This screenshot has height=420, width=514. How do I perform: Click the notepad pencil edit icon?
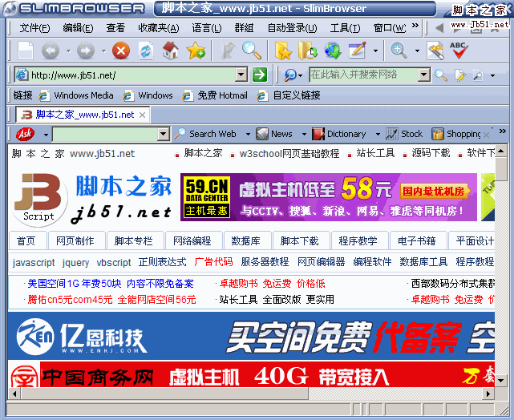(x=358, y=50)
